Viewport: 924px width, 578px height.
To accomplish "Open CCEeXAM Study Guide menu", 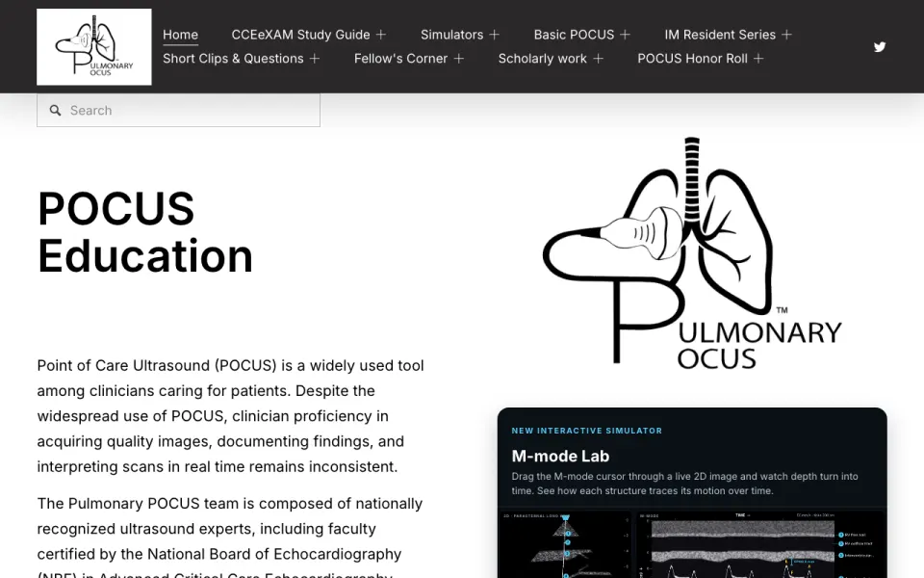I will click(300, 35).
